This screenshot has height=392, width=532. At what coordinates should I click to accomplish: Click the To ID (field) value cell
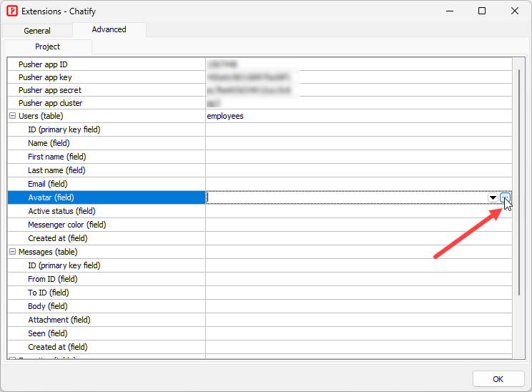click(359, 293)
